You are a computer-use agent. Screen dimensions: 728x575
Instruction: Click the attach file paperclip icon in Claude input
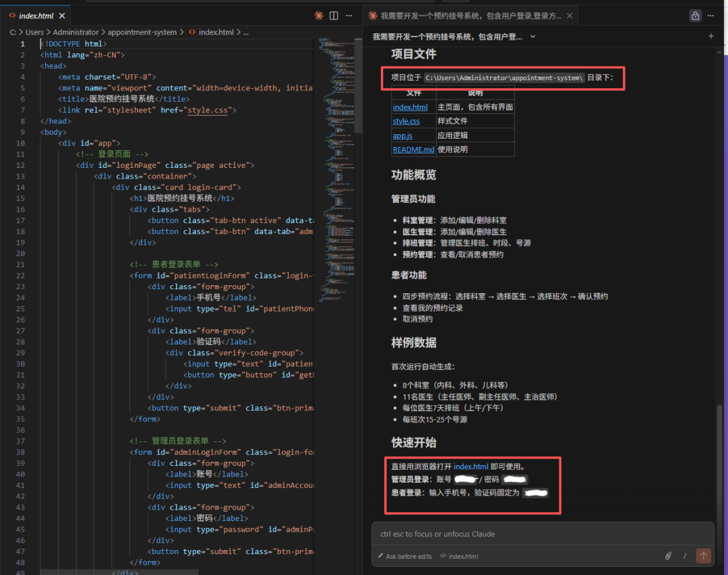668,555
